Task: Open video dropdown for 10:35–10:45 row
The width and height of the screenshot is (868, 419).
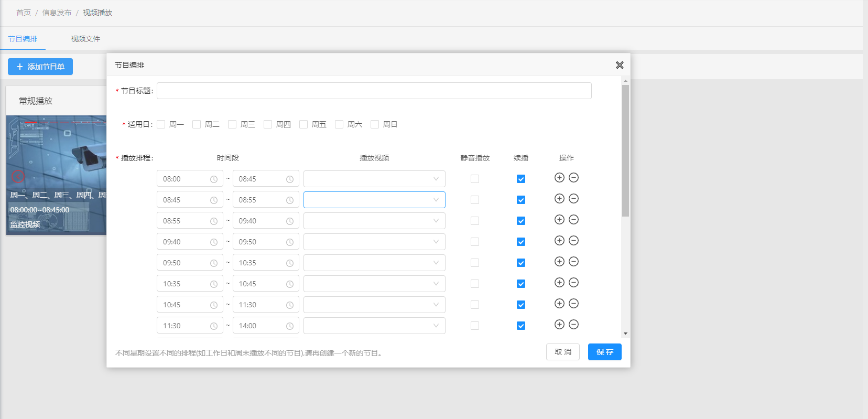Action: [374, 284]
